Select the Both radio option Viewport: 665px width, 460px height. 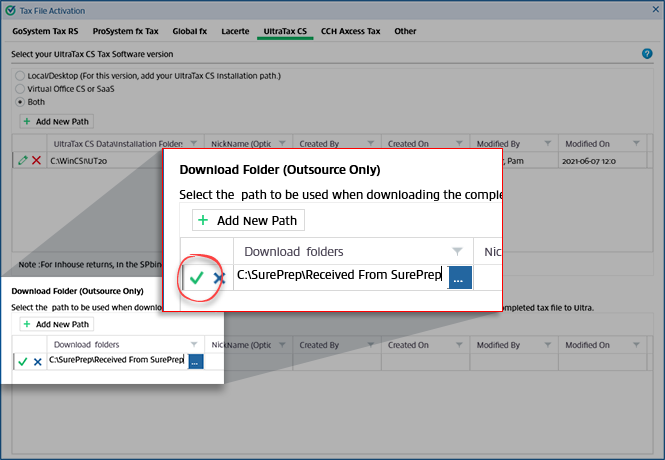(20, 102)
